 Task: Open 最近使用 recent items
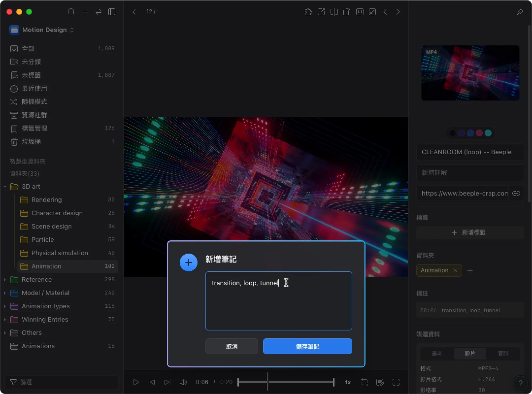click(62, 88)
